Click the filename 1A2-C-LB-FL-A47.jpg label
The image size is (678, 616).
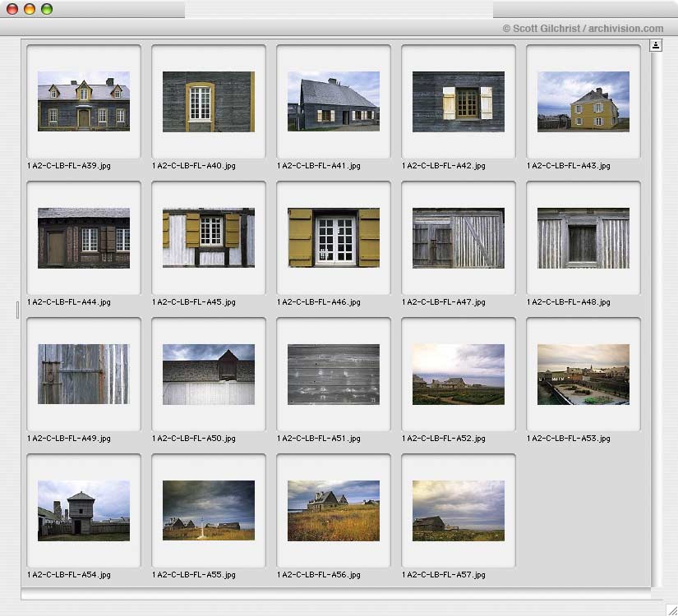pyautogui.click(x=444, y=302)
